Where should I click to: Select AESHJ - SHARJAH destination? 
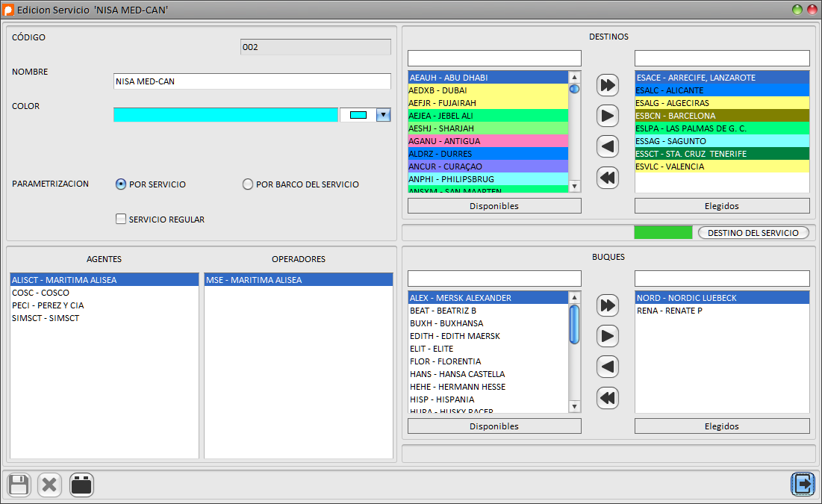(x=488, y=128)
